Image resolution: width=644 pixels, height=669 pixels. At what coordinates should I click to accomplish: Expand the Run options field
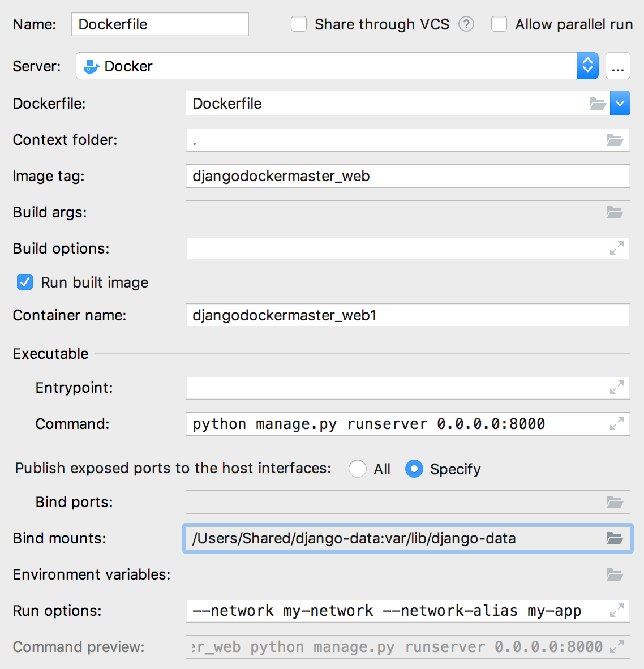(x=617, y=610)
